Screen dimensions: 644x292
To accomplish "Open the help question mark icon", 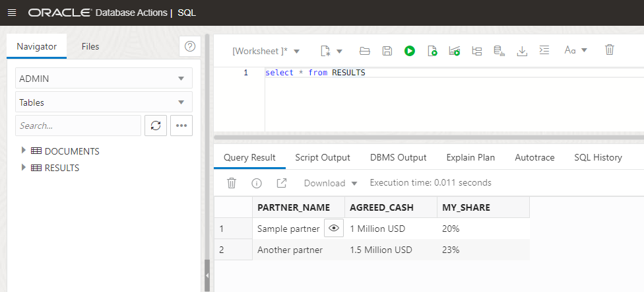I will (190, 46).
